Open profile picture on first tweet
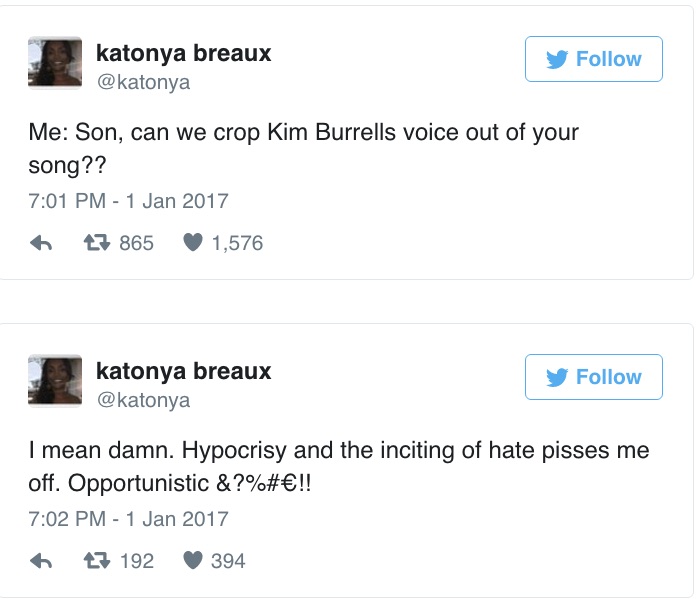 [x=55, y=63]
